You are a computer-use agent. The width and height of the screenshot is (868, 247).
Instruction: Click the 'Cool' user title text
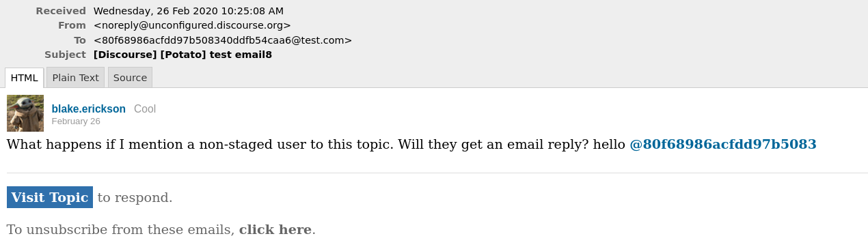pyautogui.click(x=145, y=109)
